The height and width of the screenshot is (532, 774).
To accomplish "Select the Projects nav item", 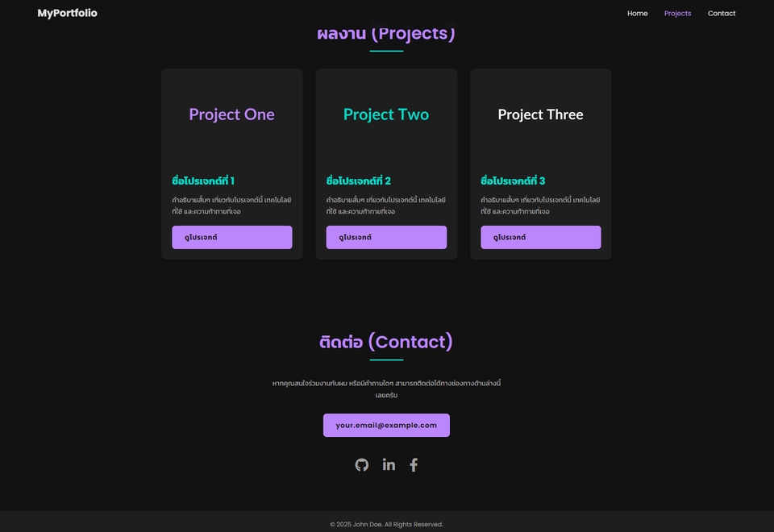I will pos(677,13).
